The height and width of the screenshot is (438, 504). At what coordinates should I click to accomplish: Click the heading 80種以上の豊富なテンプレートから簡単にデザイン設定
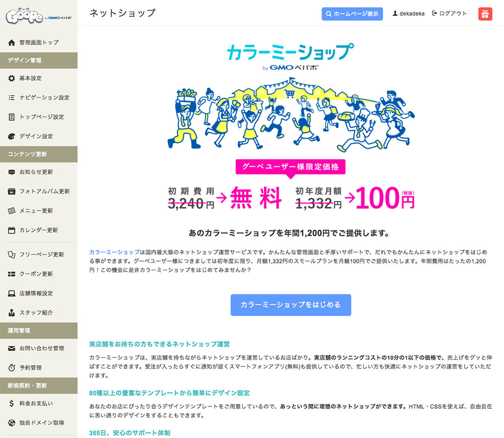pos(169,393)
